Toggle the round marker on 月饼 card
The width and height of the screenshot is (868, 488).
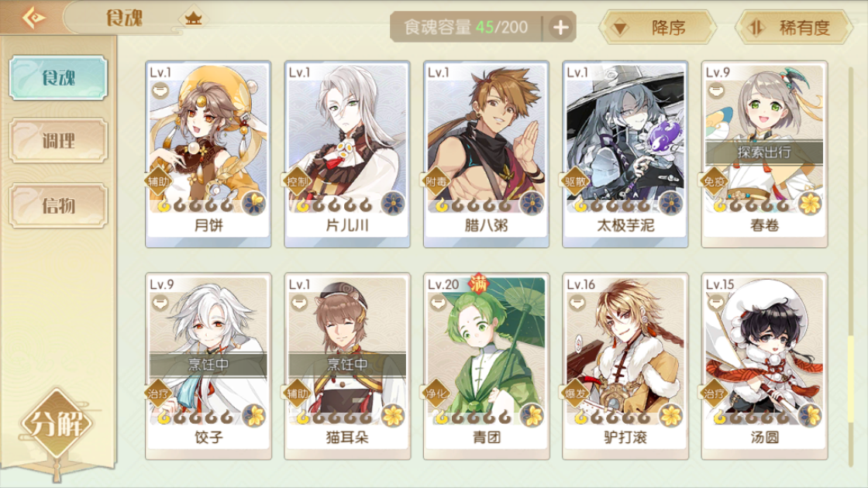160,90
